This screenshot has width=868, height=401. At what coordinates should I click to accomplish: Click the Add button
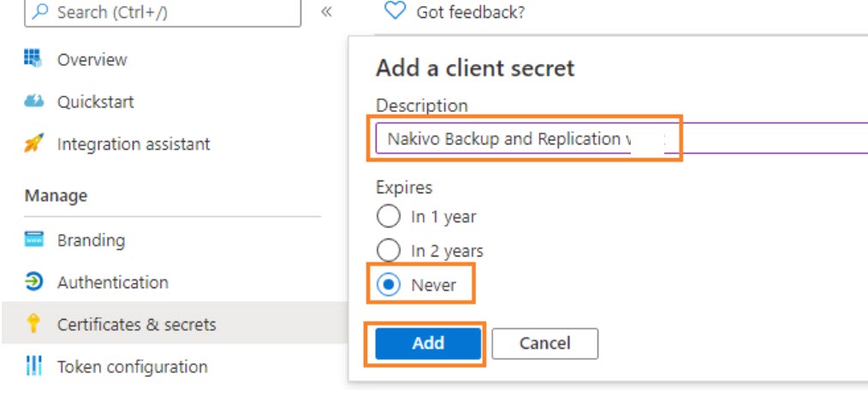click(428, 344)
